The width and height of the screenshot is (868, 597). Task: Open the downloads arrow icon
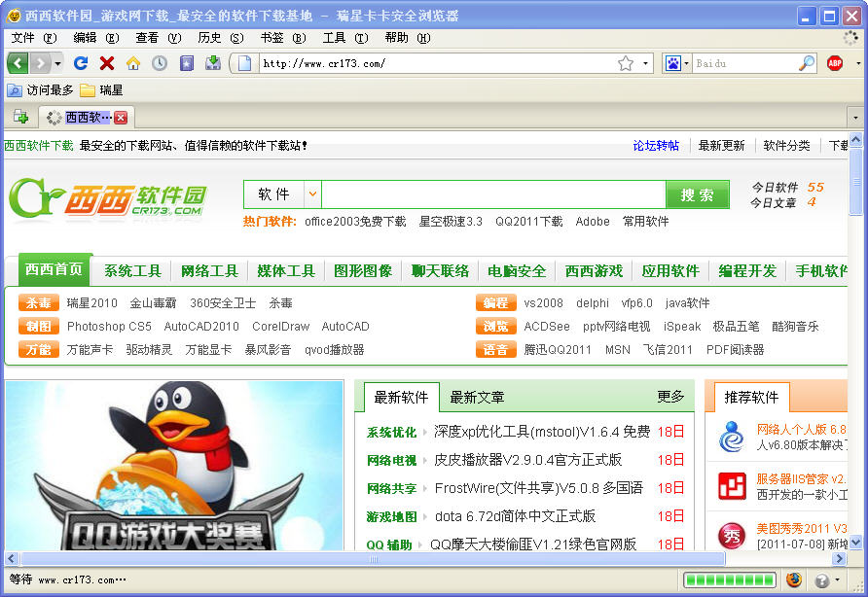(212, 63)
